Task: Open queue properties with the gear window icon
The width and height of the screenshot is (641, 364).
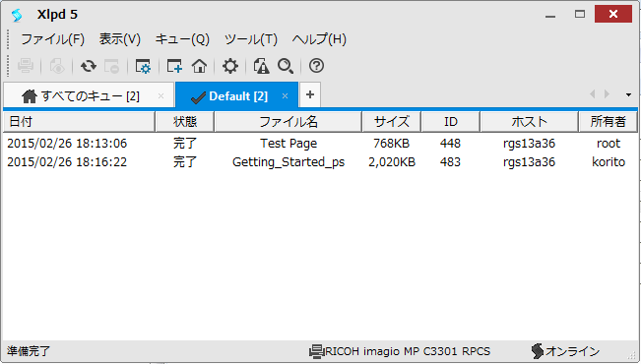Action: 143,66
